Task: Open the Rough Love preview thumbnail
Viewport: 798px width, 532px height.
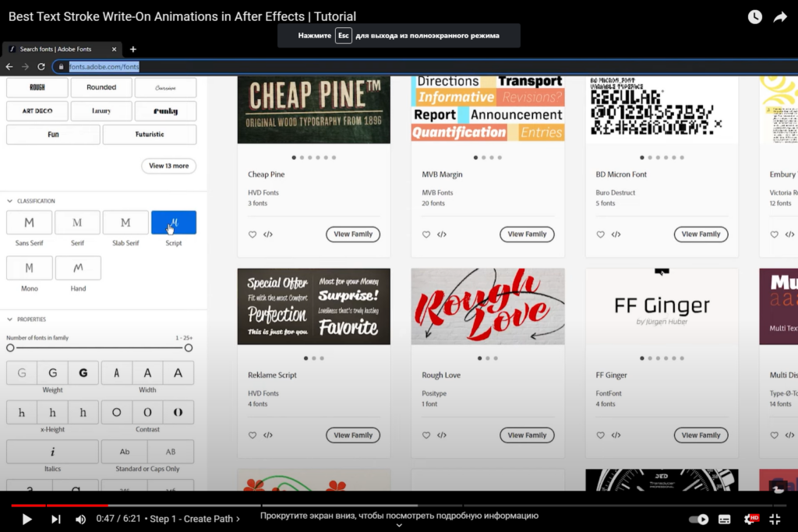Action: point(488,307)
